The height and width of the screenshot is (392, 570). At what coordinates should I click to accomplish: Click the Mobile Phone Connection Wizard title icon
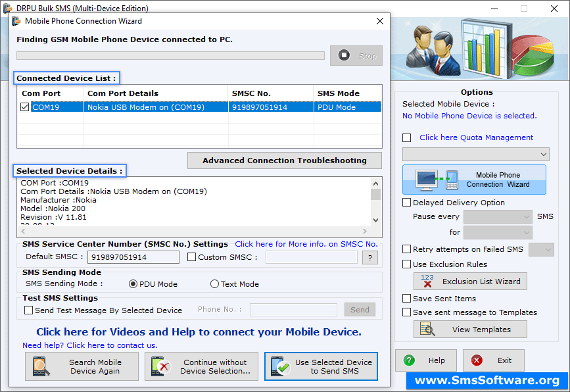(x=16, y=21)
